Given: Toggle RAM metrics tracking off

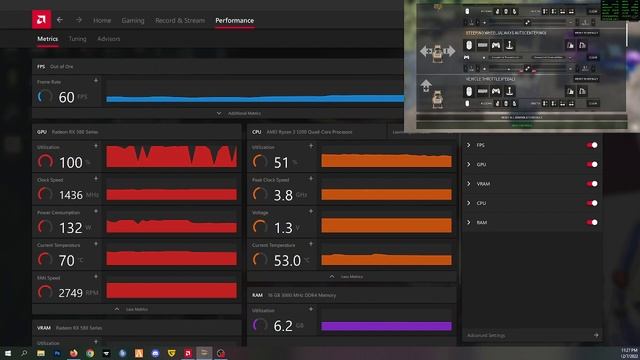Looking at the screenshot, I should pos(592,222).
